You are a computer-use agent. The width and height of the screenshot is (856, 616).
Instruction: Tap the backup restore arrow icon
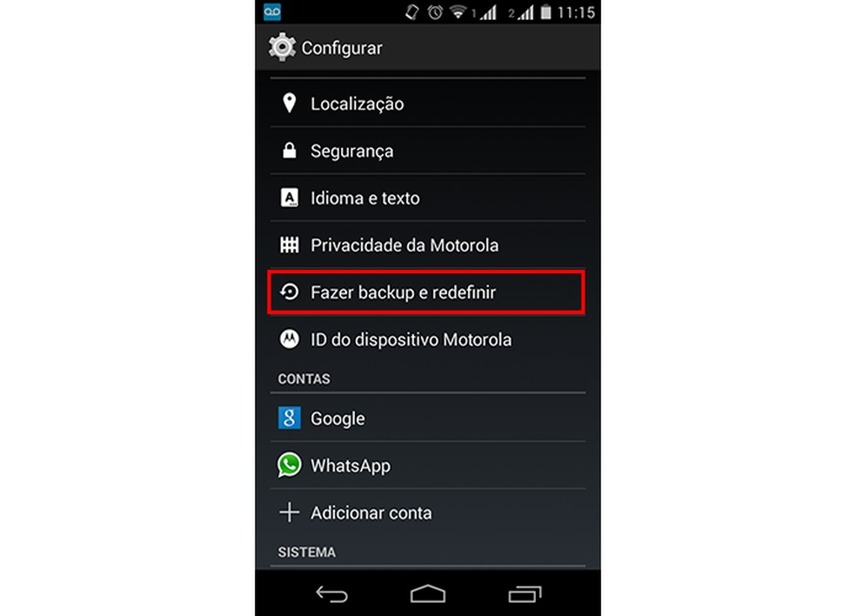coord(290,291)
